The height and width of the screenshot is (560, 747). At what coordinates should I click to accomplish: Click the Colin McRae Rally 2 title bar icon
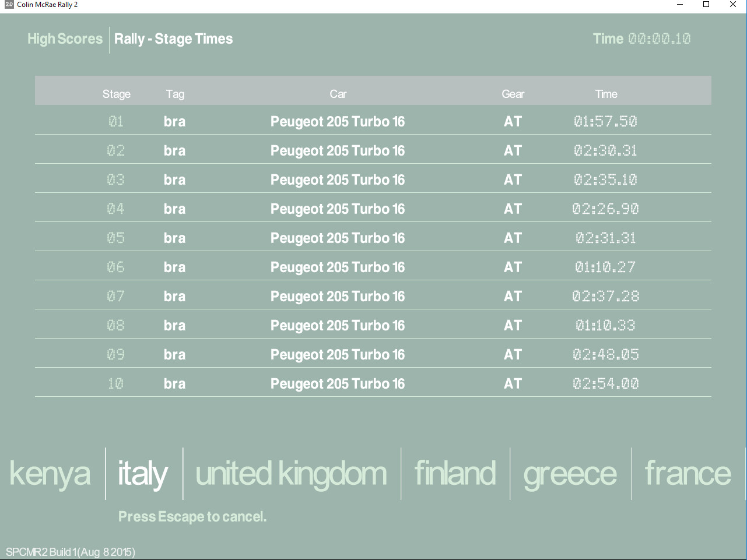coord(9,5)
